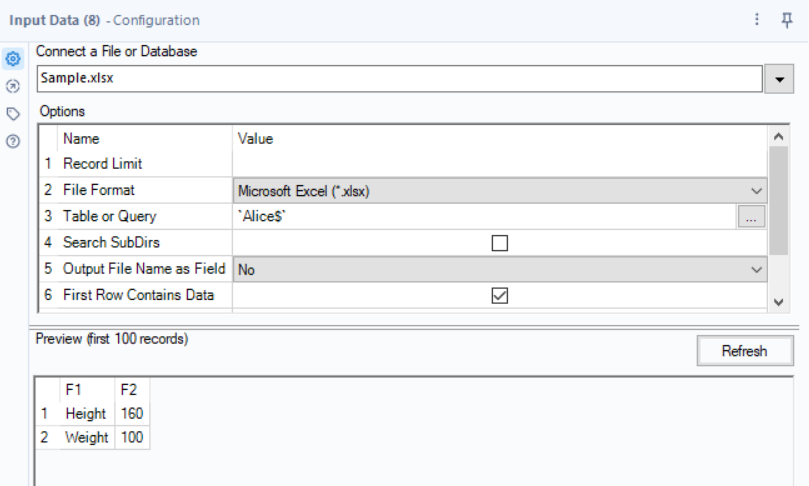Pin the Configuration window
Screen dimensions: 809x486
785,20
